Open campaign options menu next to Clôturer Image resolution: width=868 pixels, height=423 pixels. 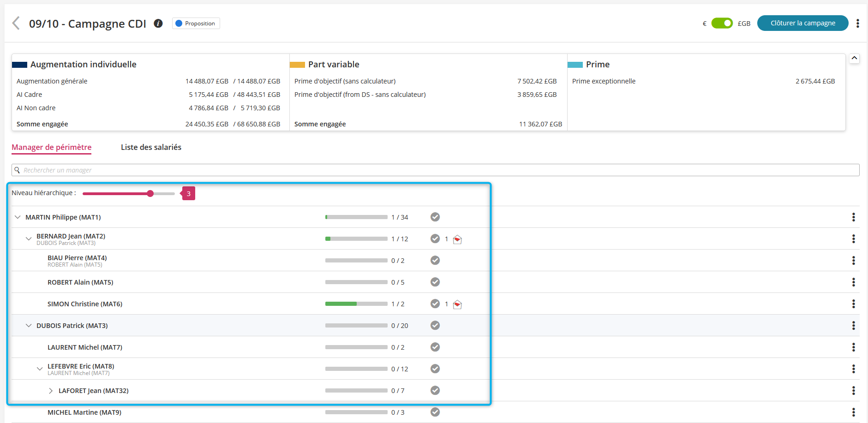(857, 24)
